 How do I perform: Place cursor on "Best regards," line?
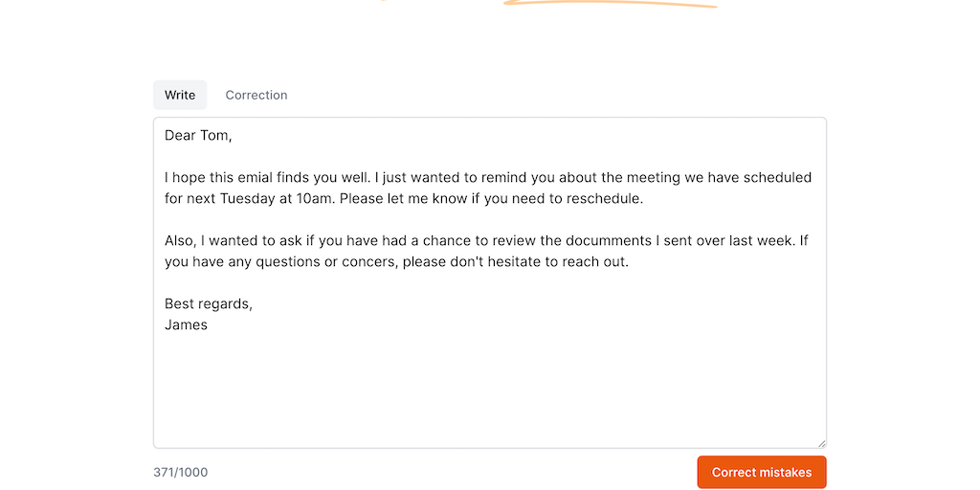pyautogui.click(x=209, y=304)
